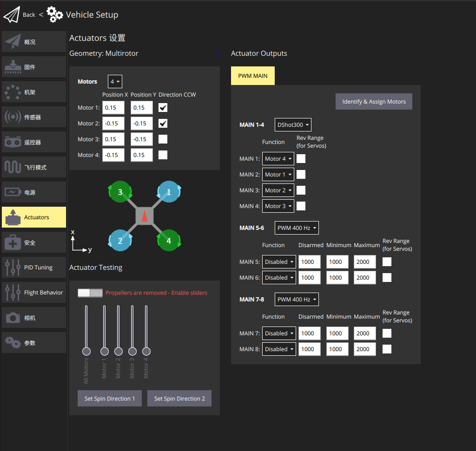
Task: Go to PID Tuning setup page
Action: coord(34,267)
